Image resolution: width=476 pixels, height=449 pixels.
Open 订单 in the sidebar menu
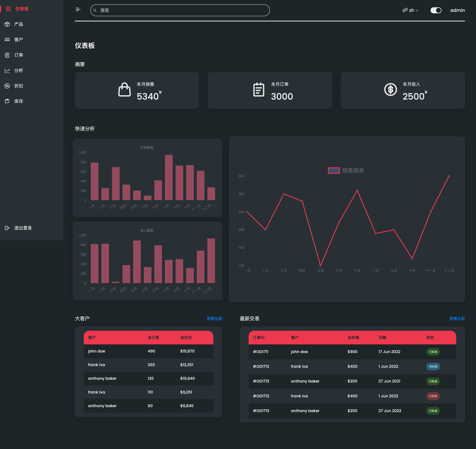(x=19, y=55)
